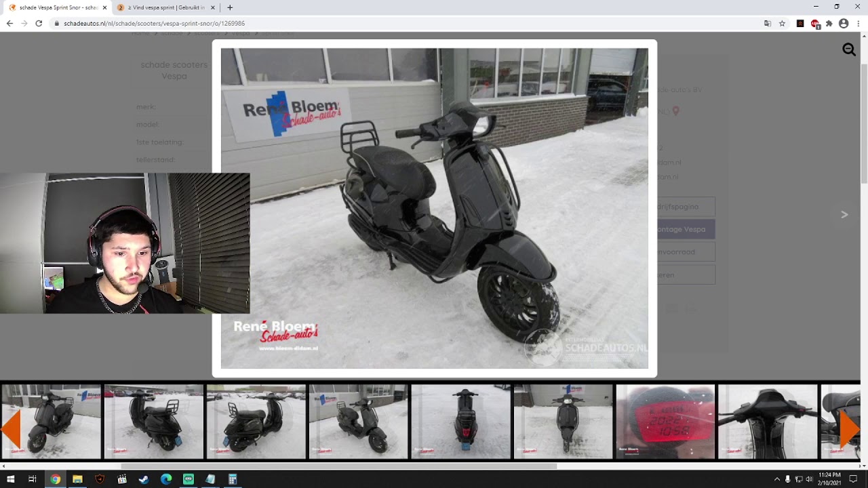
Task: Bookmark this page with the star
Action: point(782,23)
